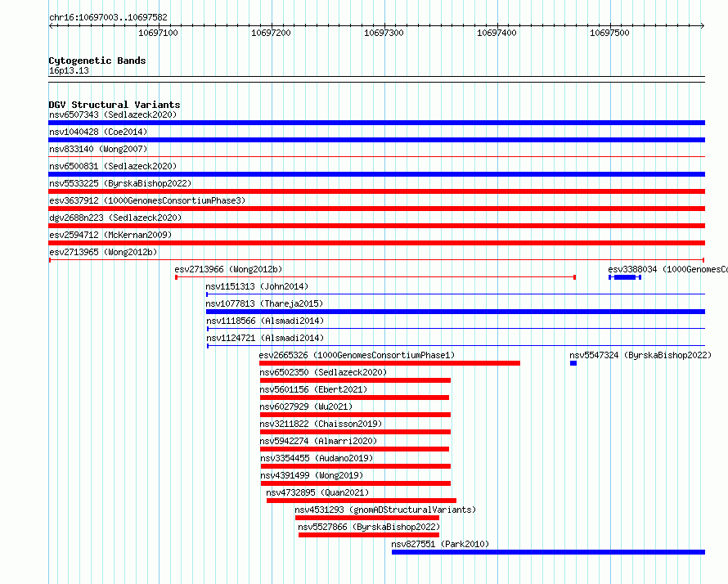The height and width of the screenshot is (584, 728).
Task: Click the thick blue nsv1077813 (Thareja2015) bar
Action: 456,312
